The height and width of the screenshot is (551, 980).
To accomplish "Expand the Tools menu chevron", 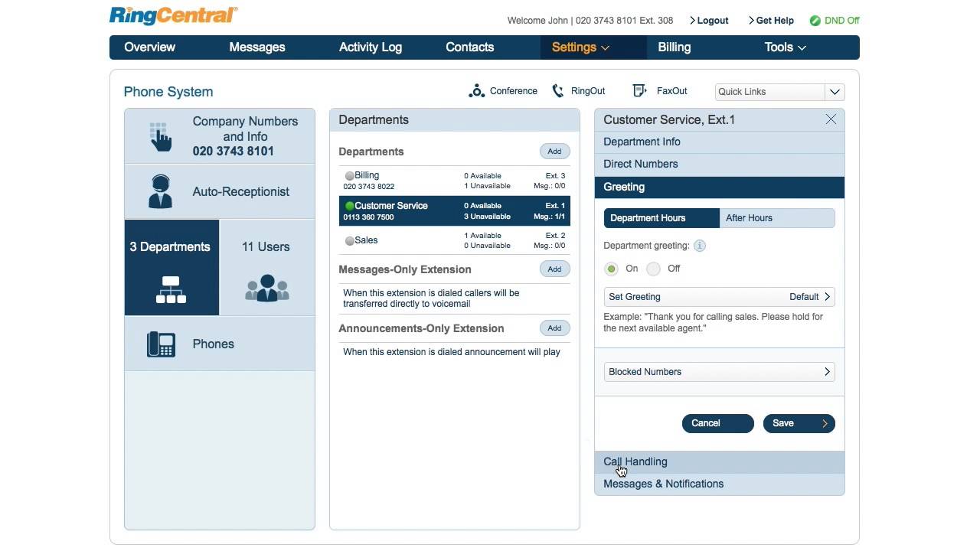I will point(802,47).
